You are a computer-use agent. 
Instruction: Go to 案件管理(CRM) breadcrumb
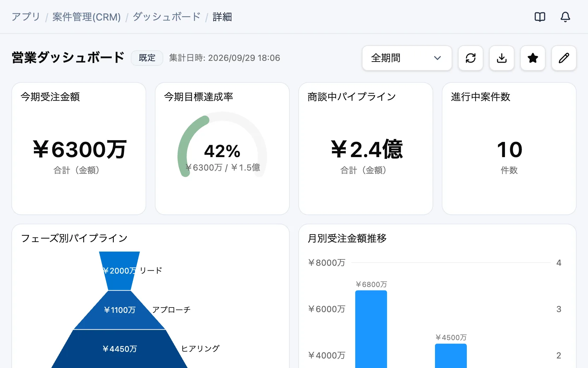pyautogui.click(x=87, y=17)
